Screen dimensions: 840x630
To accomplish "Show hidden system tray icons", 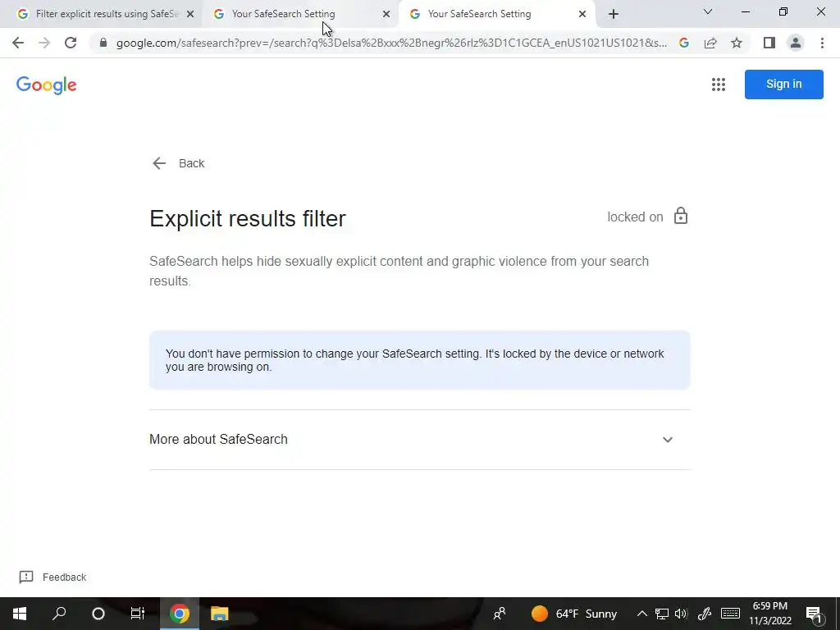I will point(641,614).
